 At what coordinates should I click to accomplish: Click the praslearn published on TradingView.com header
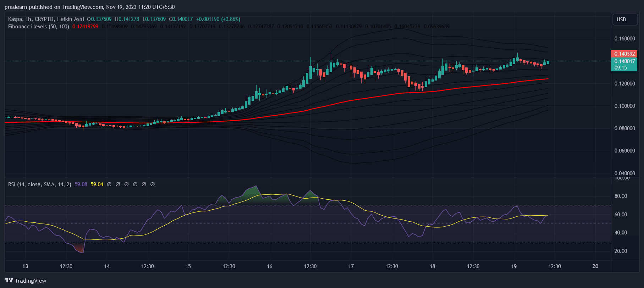point(89,7)
